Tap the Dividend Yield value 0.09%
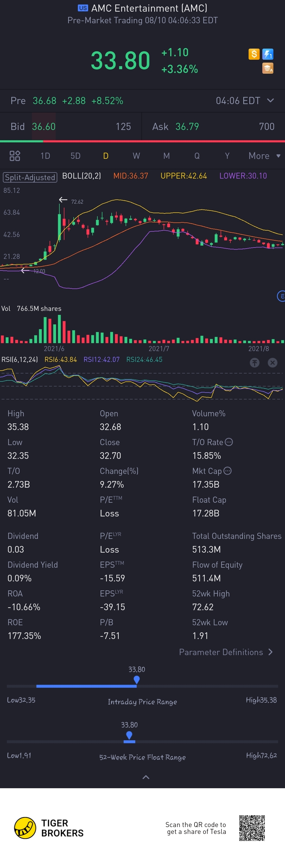 click(x=20, y=578)
